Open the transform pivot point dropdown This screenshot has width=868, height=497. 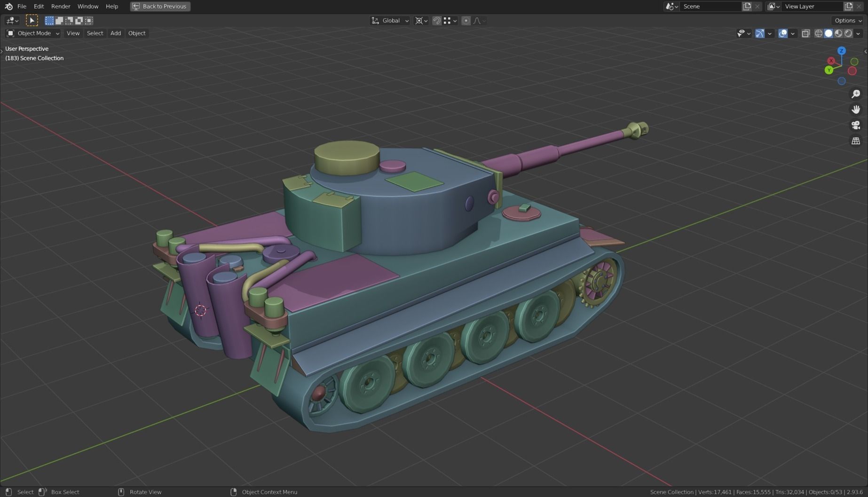tap(421, 21)
